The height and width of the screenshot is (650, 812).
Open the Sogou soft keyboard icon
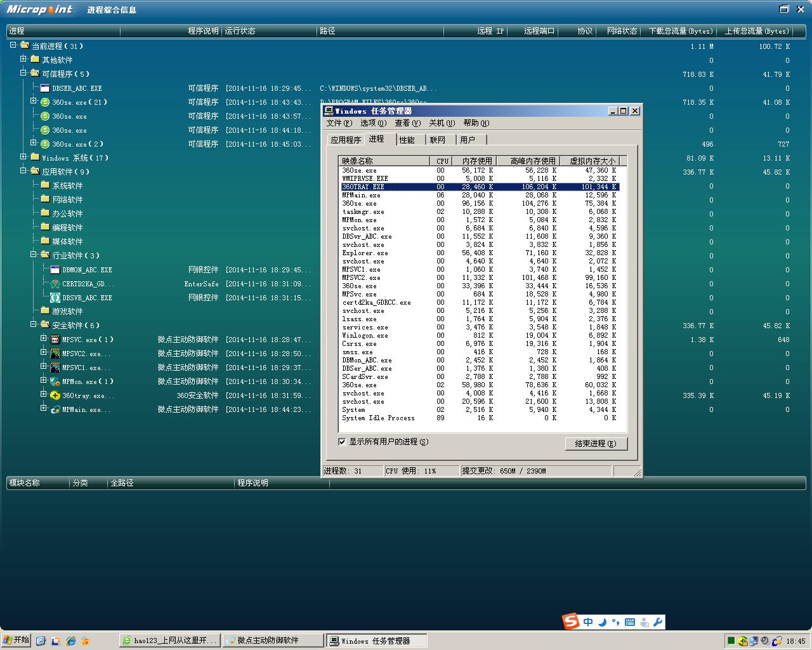click(630, 622)
